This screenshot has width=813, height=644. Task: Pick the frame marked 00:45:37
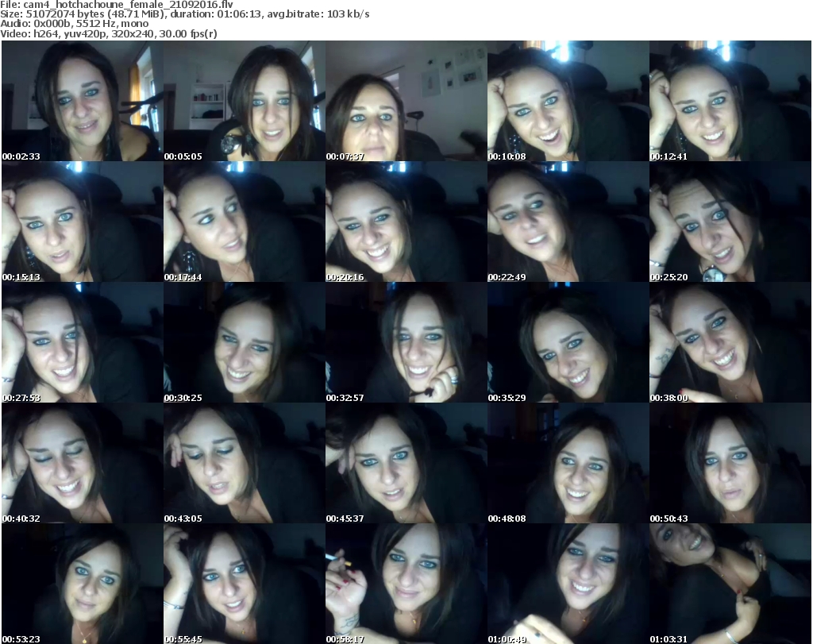(x=406, y=463)
